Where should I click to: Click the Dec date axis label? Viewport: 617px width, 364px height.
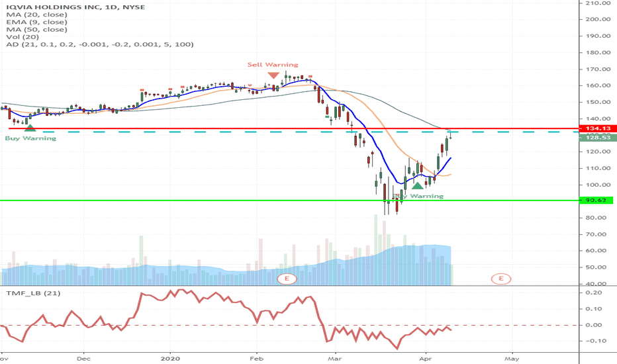click(84, 359)
